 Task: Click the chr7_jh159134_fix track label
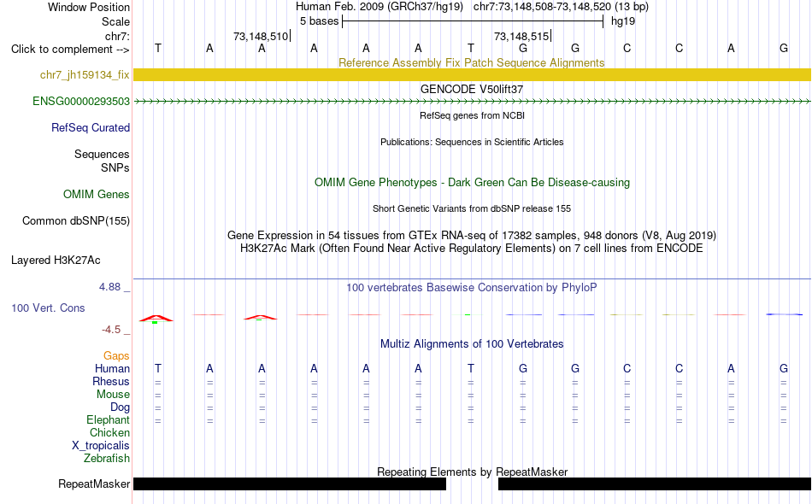pos(85,74)
